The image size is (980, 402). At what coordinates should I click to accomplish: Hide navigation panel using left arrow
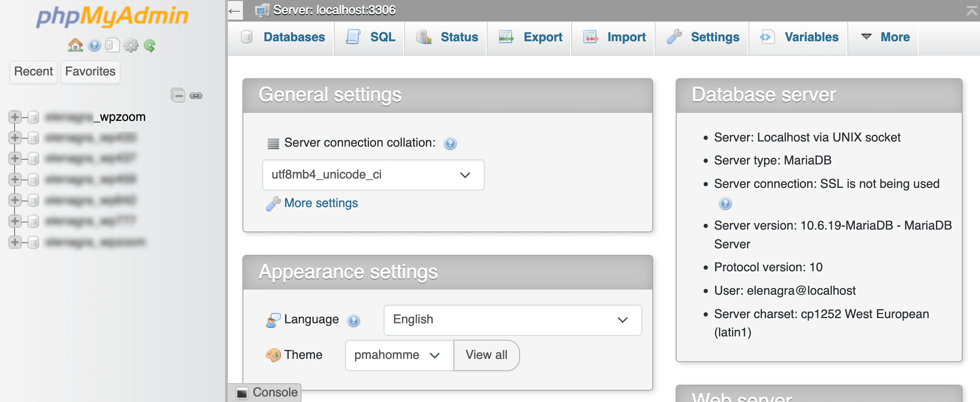235,10
